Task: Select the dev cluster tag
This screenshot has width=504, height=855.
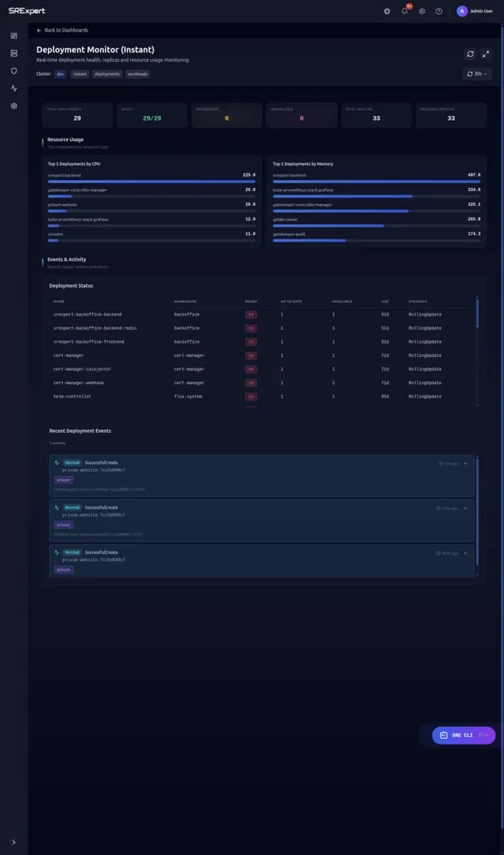Action: (61, 73)
